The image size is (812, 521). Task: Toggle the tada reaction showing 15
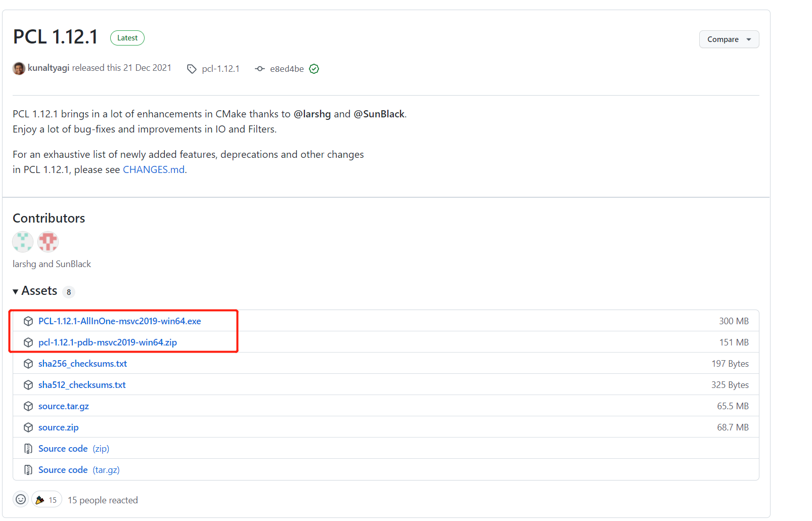(x=46, y=499)
